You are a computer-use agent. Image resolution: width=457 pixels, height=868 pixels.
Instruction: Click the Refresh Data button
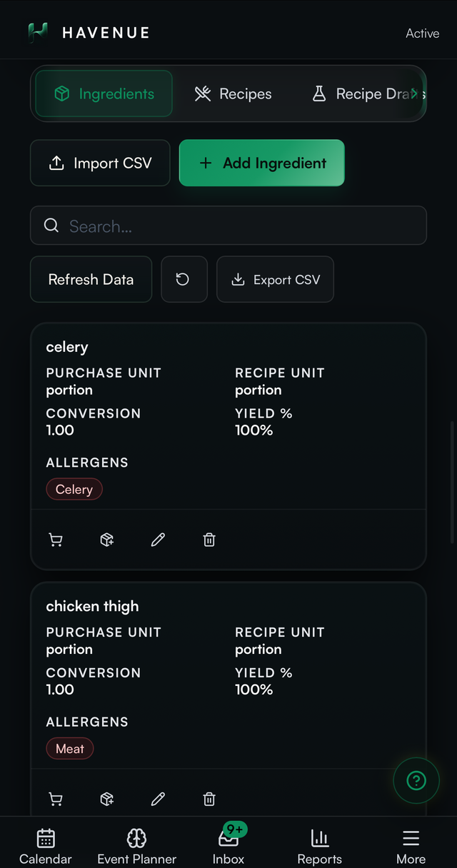click(x=91, y=279)
